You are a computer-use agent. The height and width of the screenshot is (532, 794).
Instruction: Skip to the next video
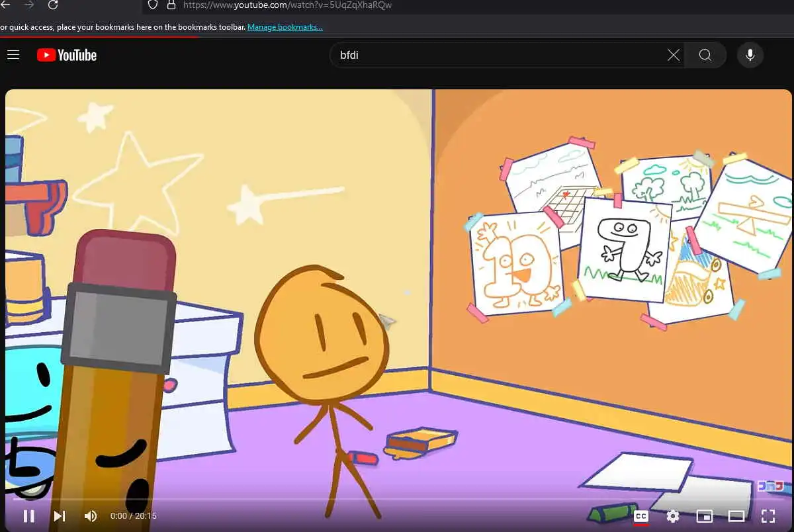60,516
